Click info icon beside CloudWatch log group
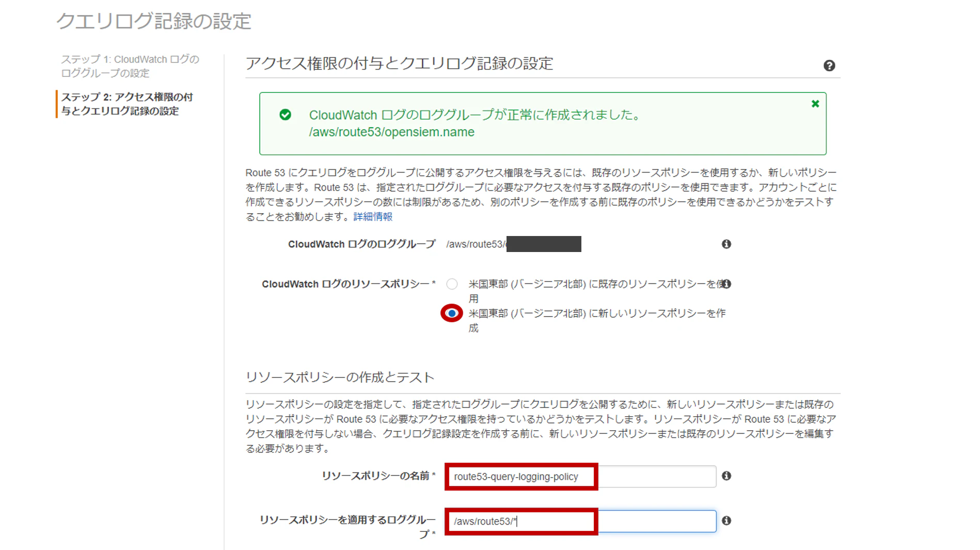Screen dimensions: 980x550 click(x=726, y=244)
